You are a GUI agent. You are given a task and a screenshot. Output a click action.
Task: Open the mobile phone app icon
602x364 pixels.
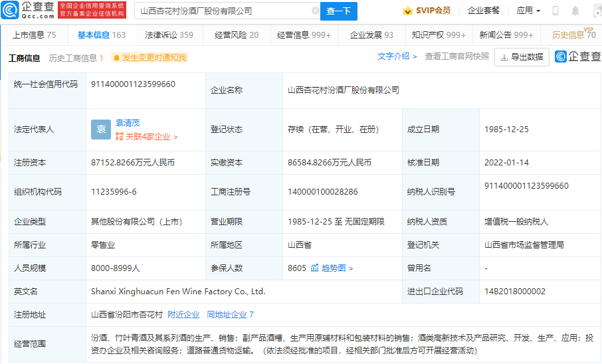[555, 11]
